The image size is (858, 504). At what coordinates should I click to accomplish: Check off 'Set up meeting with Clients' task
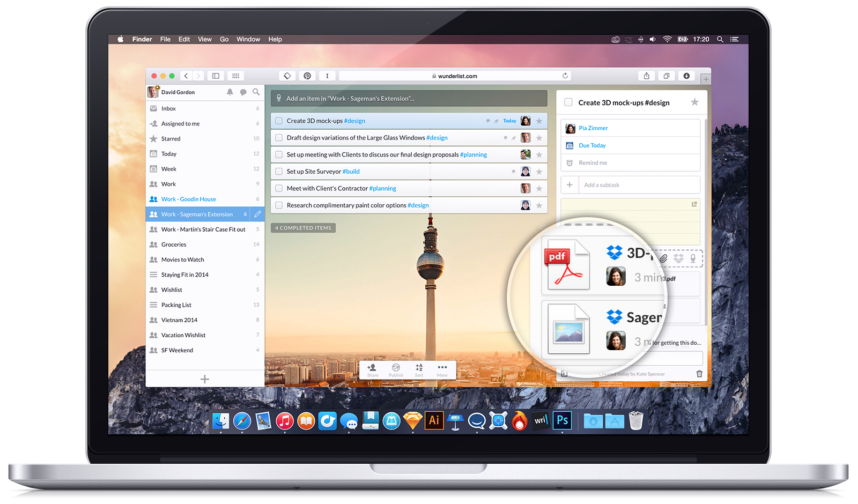tap(279, 154)
